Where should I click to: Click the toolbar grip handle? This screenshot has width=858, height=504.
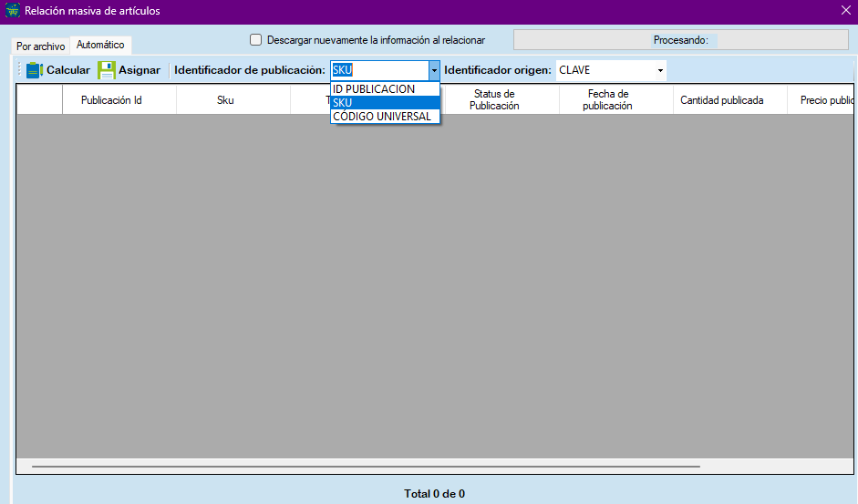point(19,70)
